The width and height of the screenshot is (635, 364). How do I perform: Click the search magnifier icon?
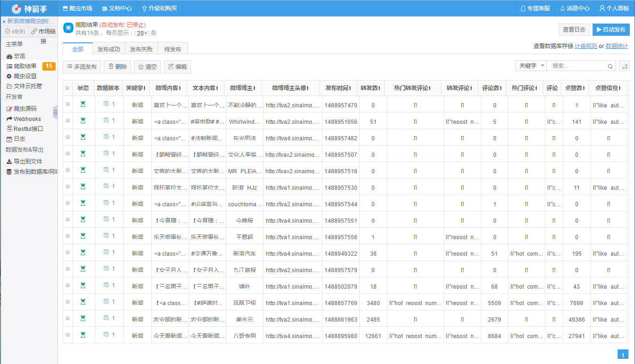pos(610,66)
